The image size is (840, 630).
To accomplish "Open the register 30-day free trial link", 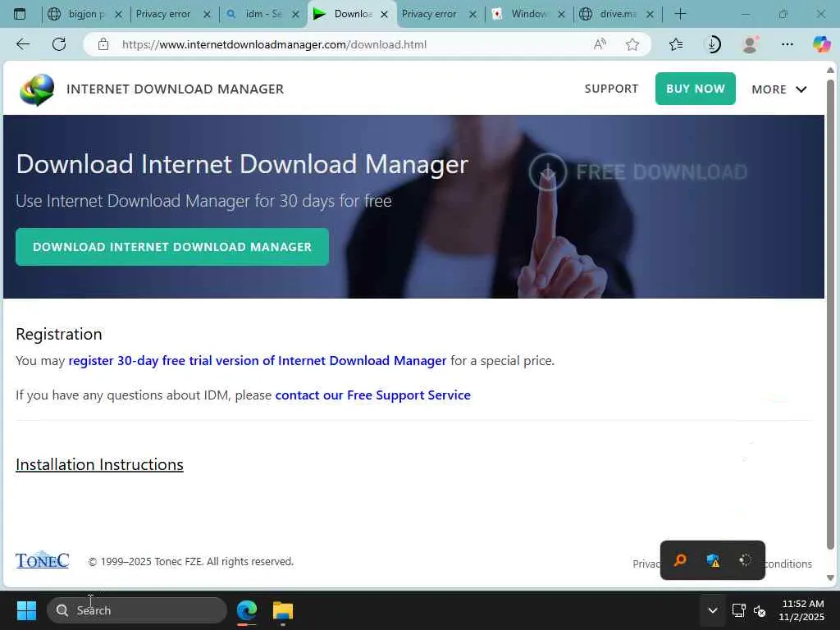I will tap(257, 361).
